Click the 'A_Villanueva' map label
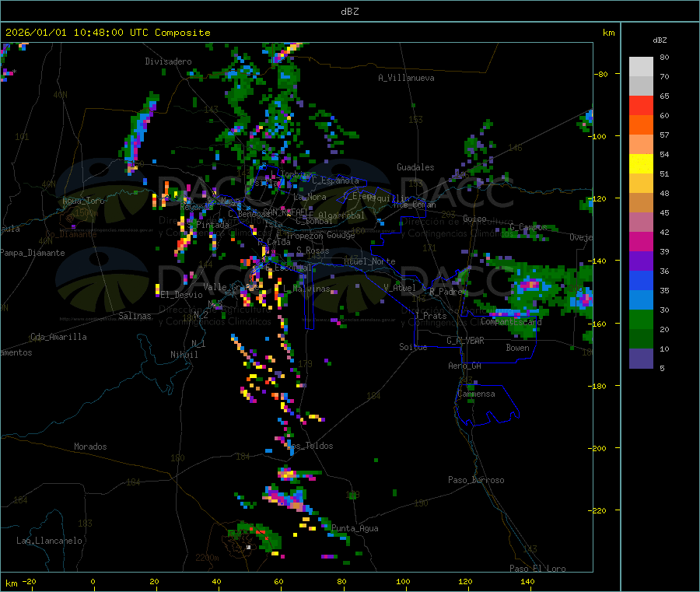700x592 pixels. point(406,78)
